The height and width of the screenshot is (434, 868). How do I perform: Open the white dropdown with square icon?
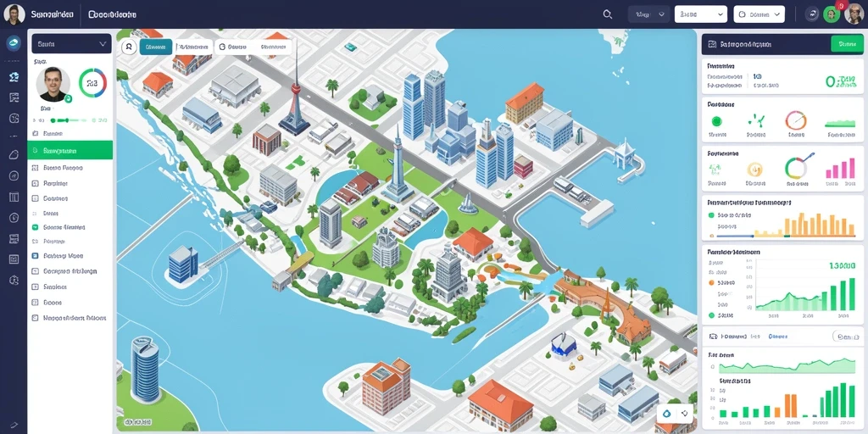tap(759, 14)
